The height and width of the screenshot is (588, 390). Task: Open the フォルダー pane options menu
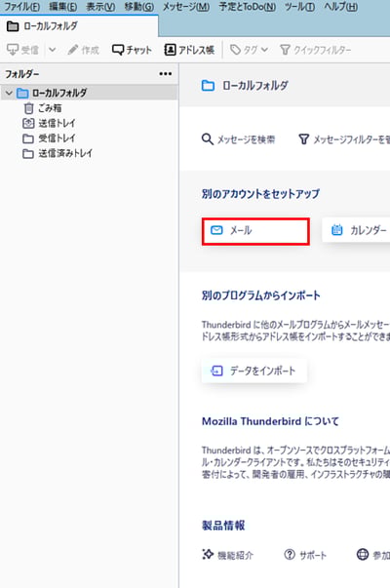coord(166,74)
